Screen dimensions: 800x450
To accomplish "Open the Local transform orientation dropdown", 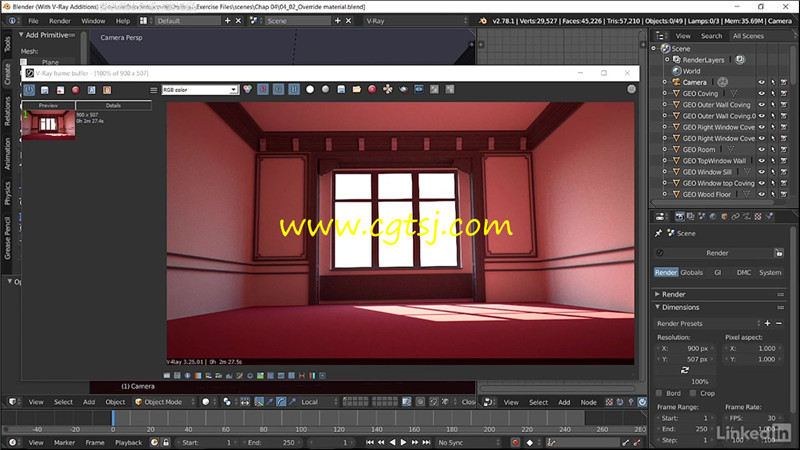I will pyautogui.click(x=318, y=402).
